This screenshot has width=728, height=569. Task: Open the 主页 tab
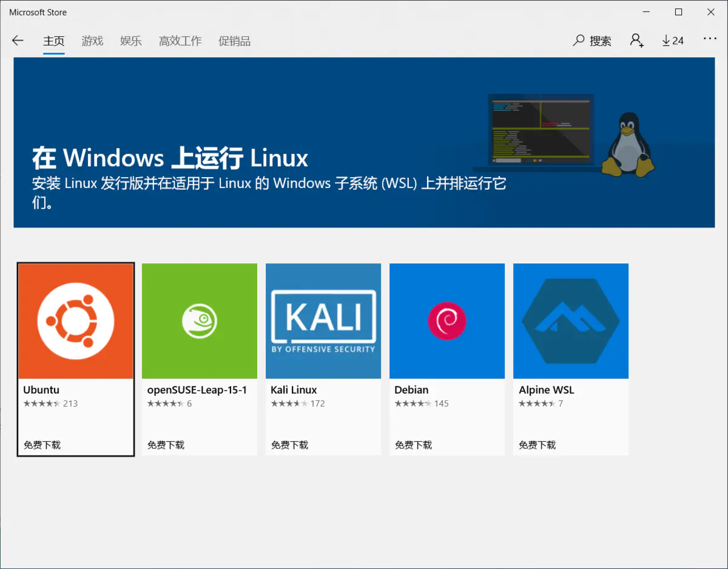53,41
